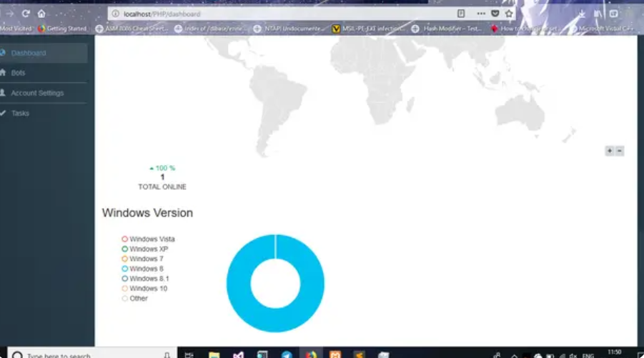Show site information icon in address bar
644x358 pixels.
[x=116, y=14]
